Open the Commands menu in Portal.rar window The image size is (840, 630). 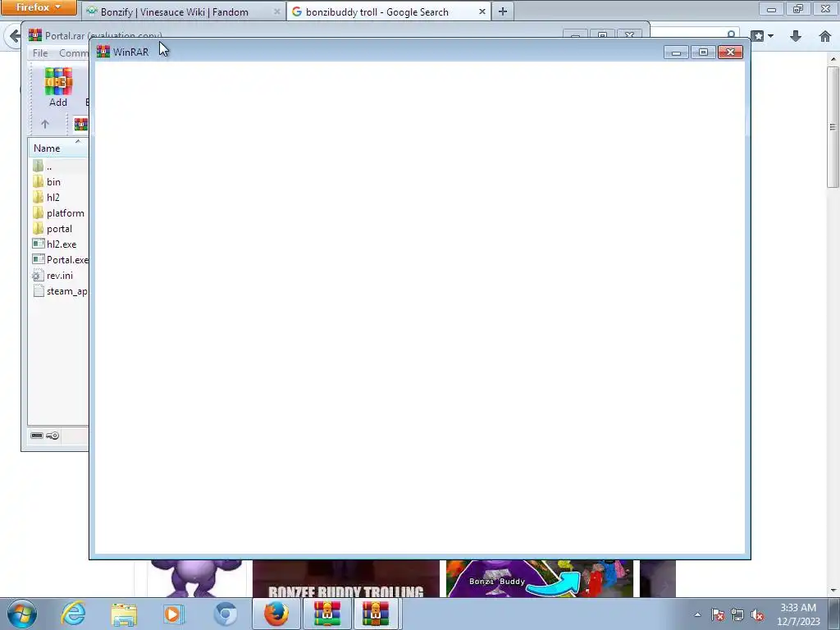click(73, 53)
